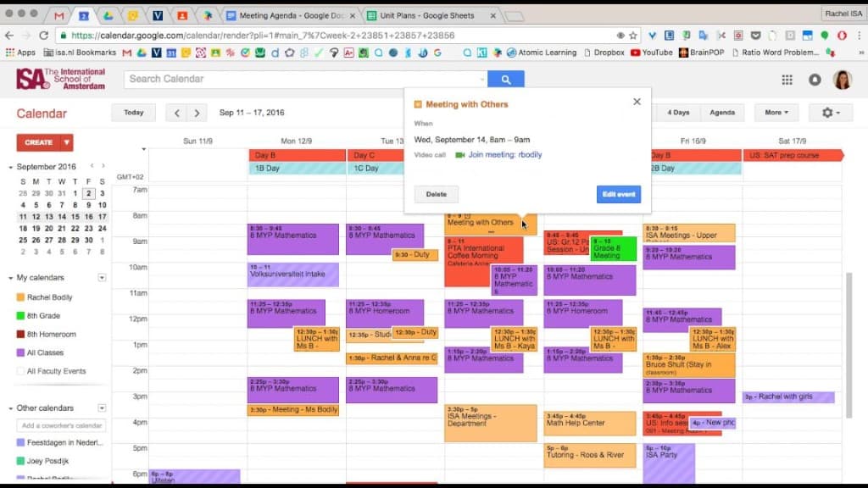Open the notifications bell icon
Viewport: 868px width, 488px height.
(815, 80)
